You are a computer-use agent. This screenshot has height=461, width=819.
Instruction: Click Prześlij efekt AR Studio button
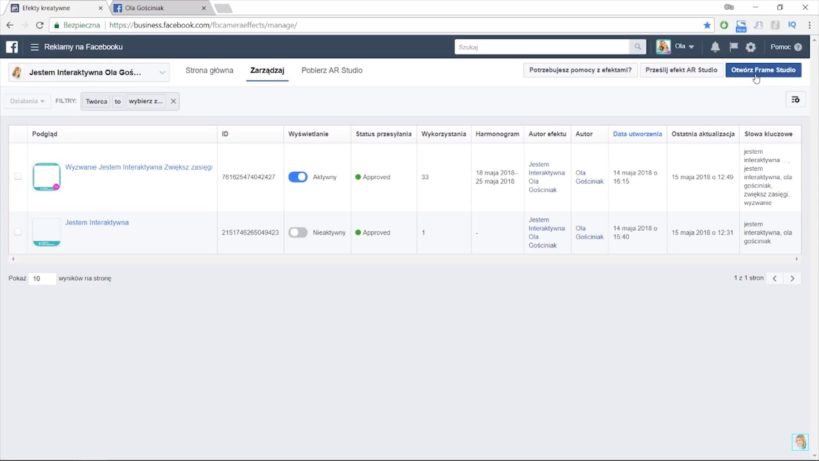click(x=681, y=70)
